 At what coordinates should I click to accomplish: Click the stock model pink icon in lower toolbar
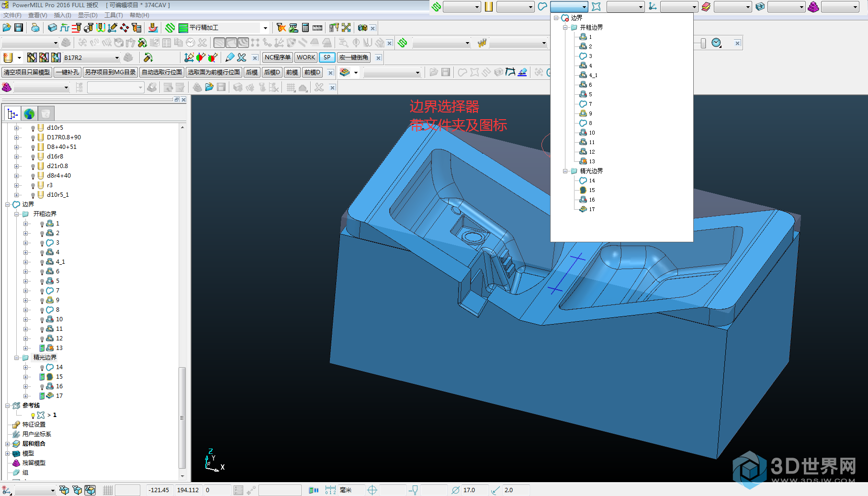tap(7, 87)
